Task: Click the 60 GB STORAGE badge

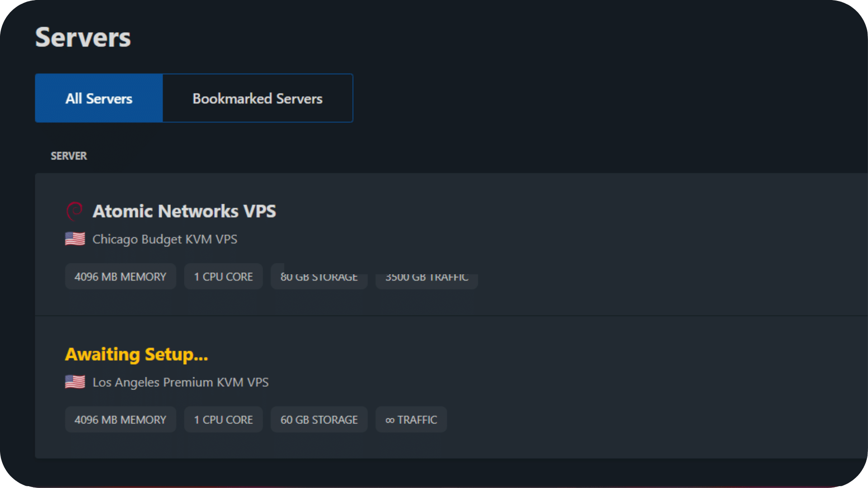Action: click(319, 420)
